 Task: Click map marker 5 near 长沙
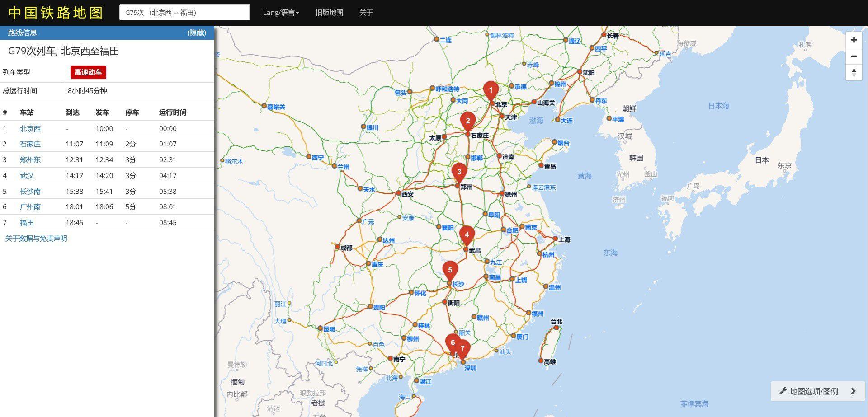tap(450, 269)
